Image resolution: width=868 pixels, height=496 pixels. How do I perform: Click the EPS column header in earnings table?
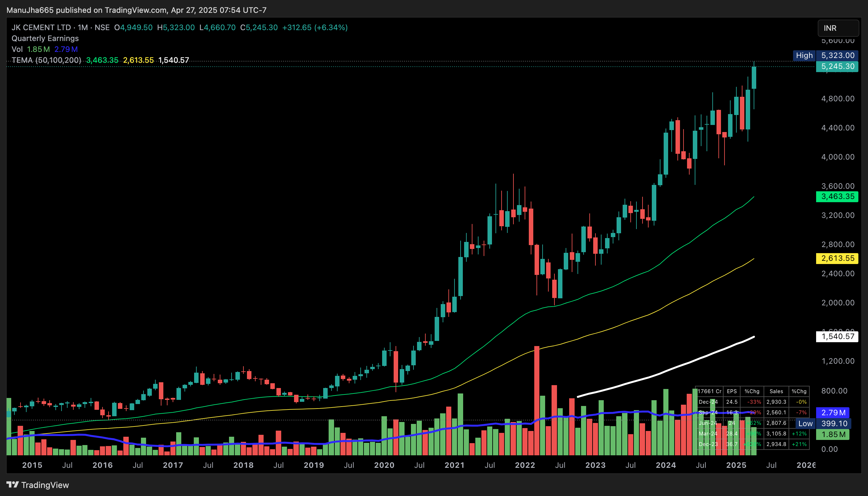pos(732,392)
